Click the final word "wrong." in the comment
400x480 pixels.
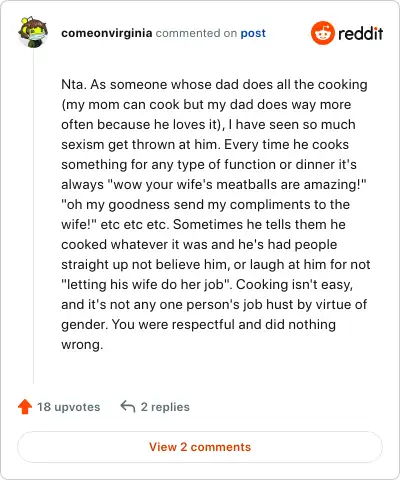82,345
